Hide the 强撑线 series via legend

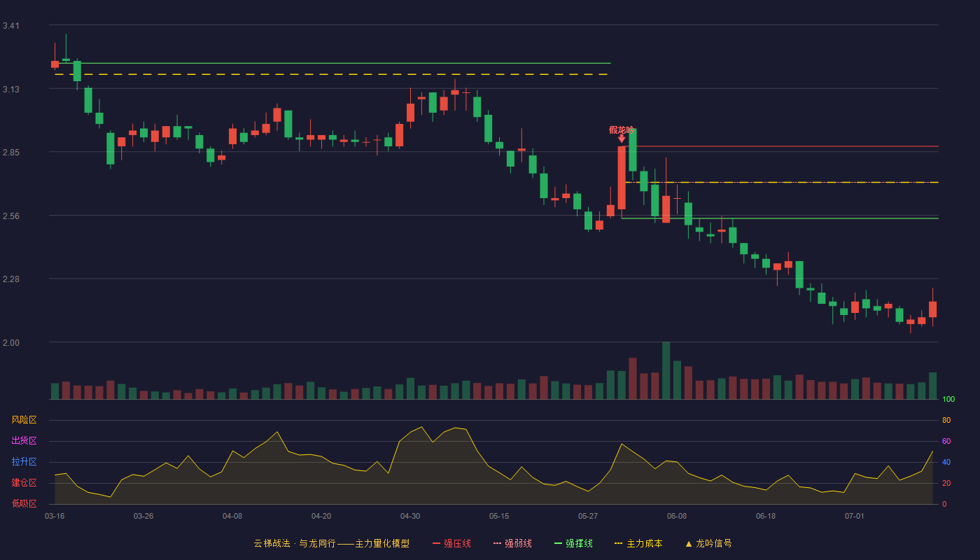(573, 543)
